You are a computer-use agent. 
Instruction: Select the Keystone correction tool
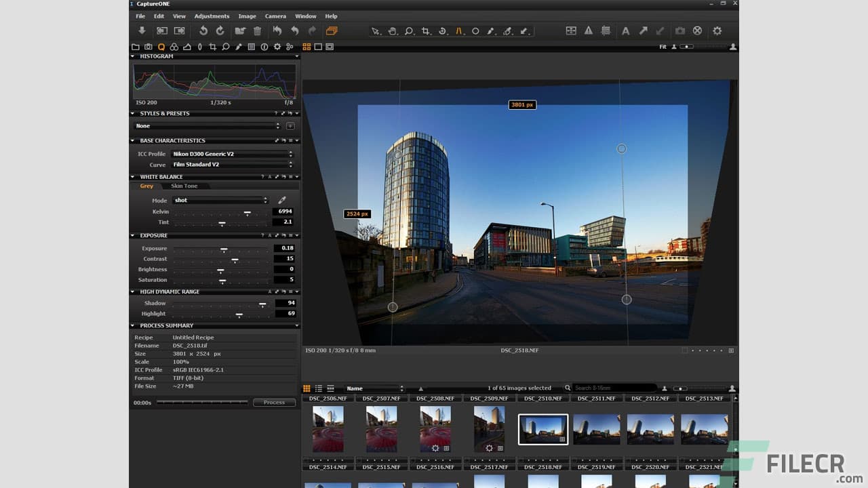pos(458,31)
